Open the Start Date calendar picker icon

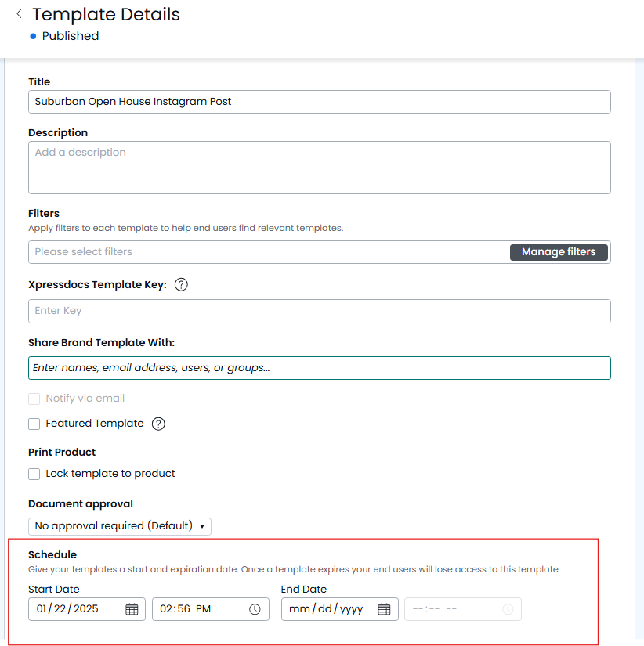click(x=132, y=609)
